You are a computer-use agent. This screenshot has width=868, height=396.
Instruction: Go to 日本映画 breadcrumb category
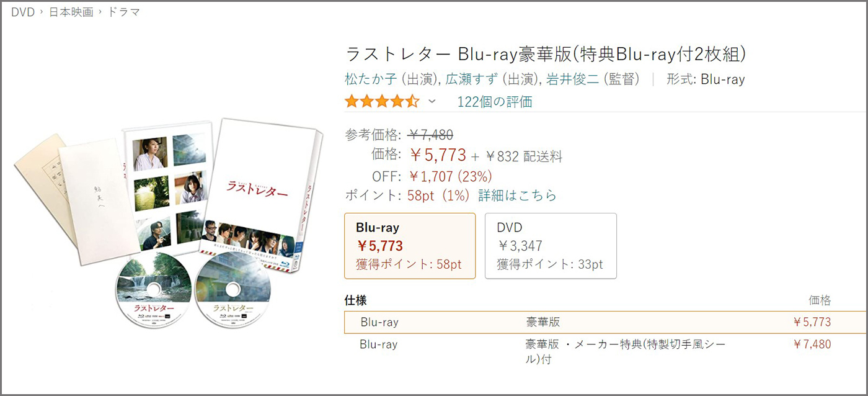coord(71,12)
